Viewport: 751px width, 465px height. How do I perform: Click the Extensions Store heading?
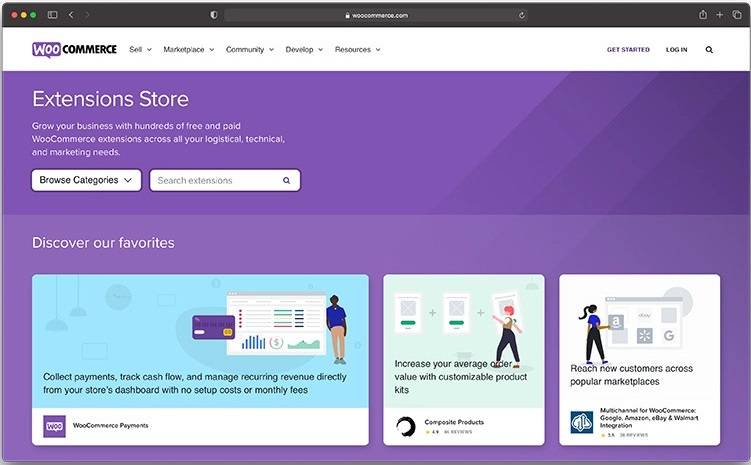coord(110,99)
